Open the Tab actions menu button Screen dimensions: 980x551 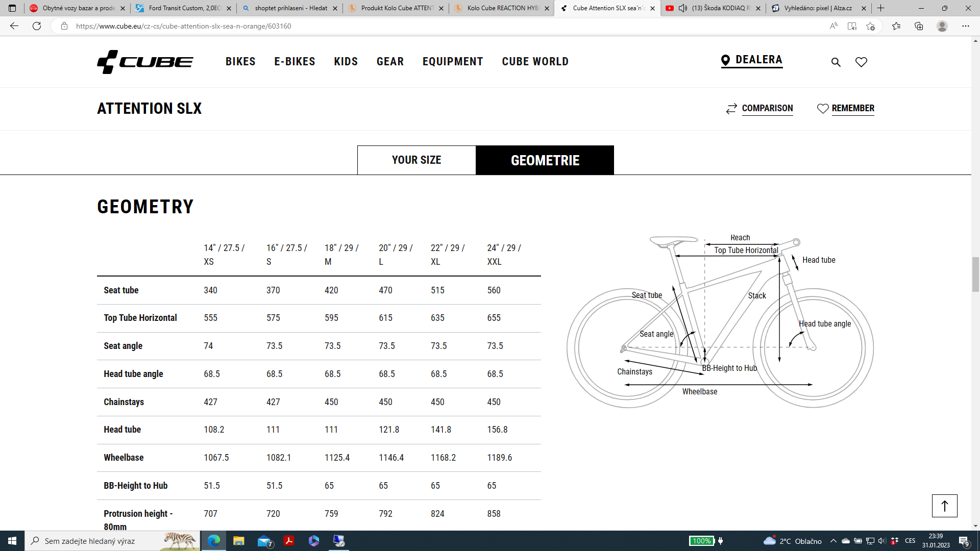coord(12,8)
